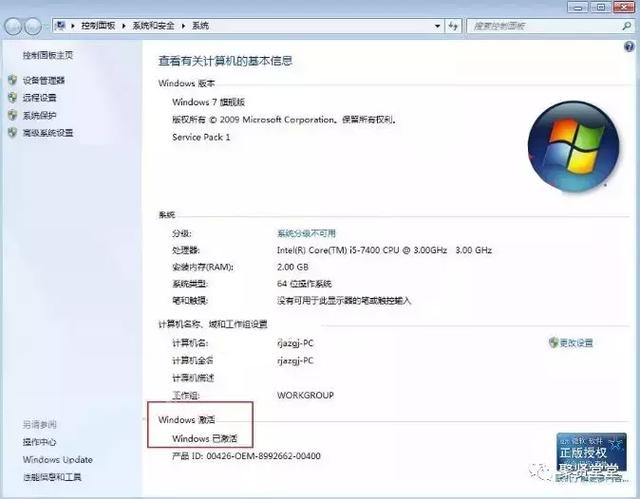The width and height of the screenshot is (640, 499).
Task: Open 性能信息和工具 link in sidebar
Action: [x=52, y=477]
